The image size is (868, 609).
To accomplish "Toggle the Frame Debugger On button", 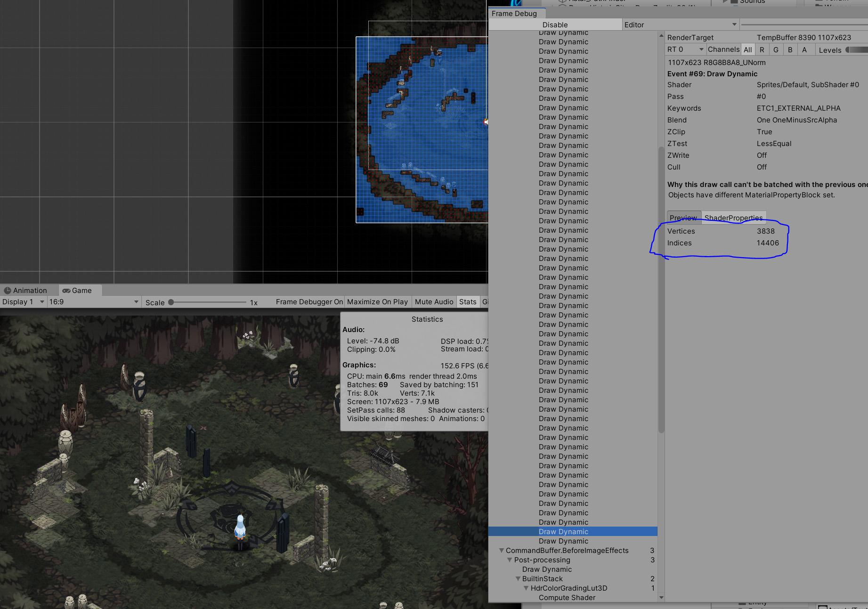I will [309, 302].
